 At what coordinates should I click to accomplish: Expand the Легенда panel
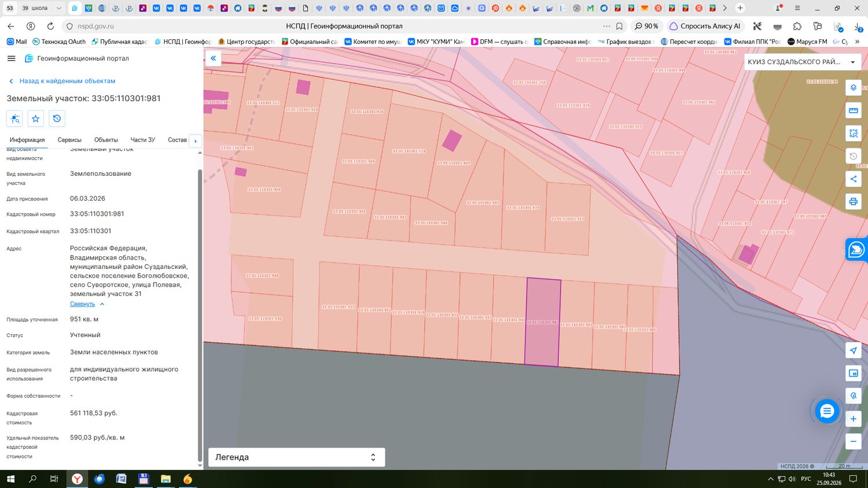click(296, 457)
